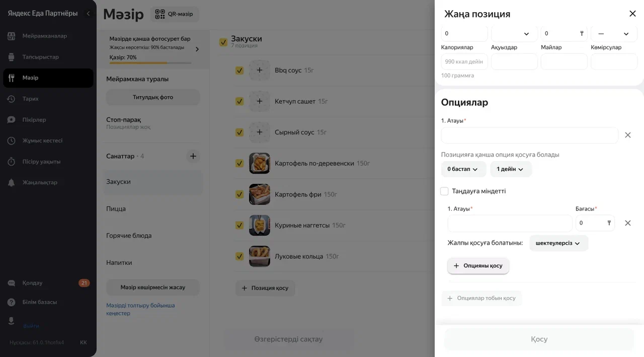This screenshot has width=644, height=357.
Task: Toggle the Закуски category checkbox
Action: click(223, 42)
